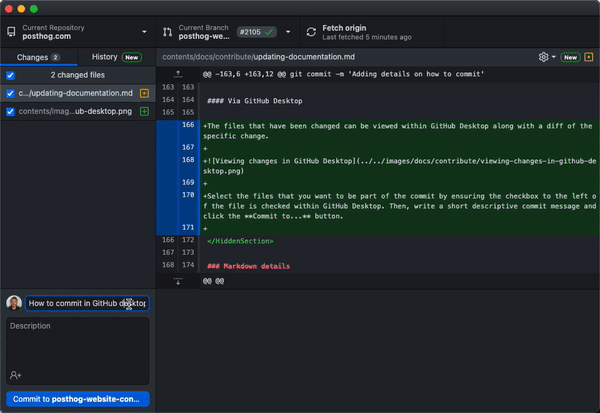Screen dimensions: 600x413
Task: Click the added status icon for ub-desktop.png
Action: pyautogui.click(x=144, y=111)
